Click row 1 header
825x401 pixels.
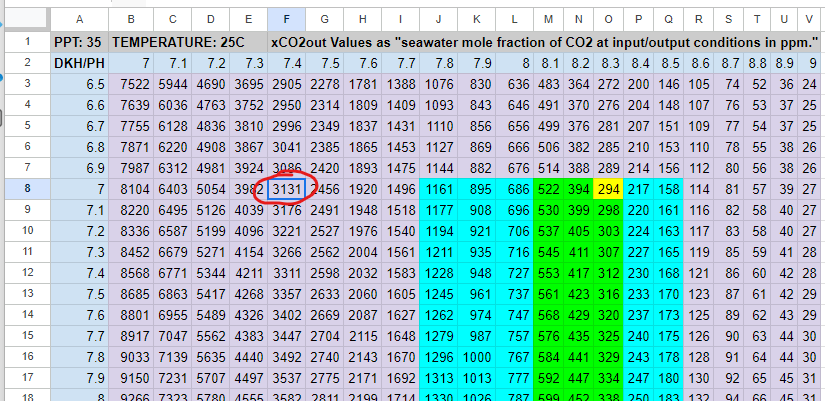click(x=28, y=43)
